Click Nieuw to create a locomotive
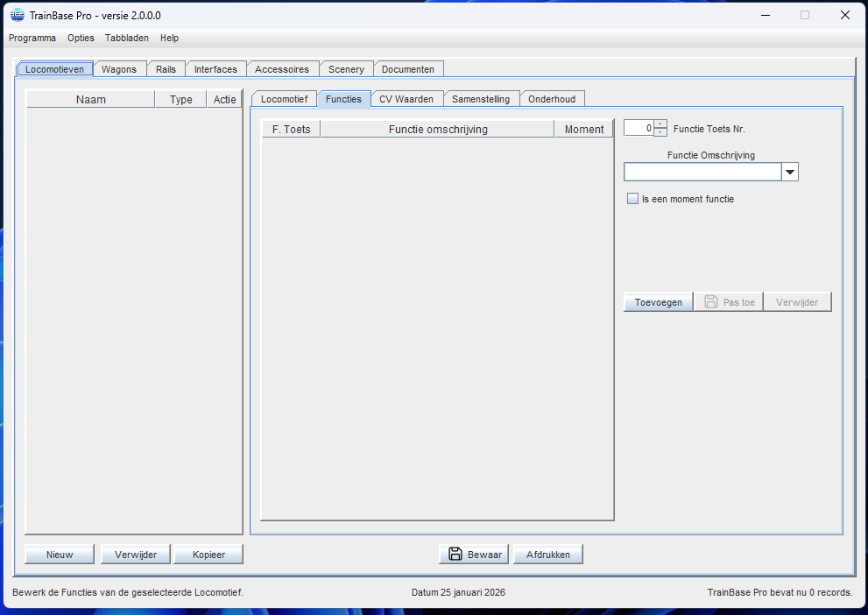 click(x=60, y=555)
